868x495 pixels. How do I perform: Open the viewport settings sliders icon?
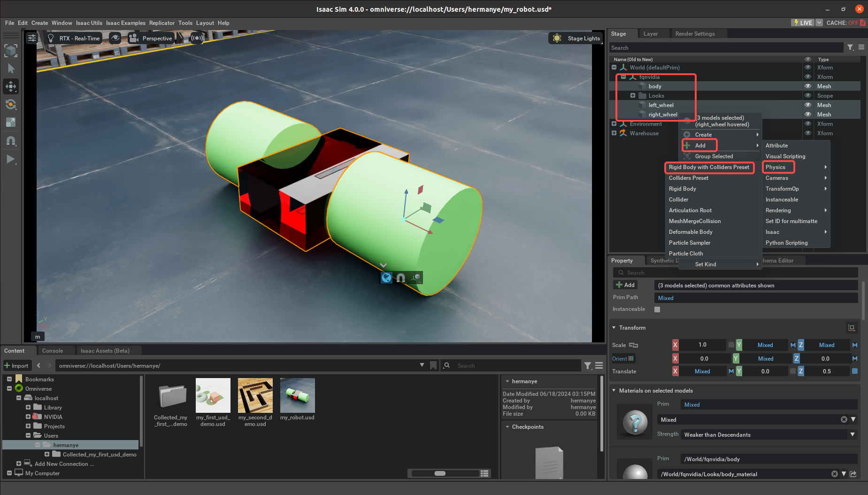coord(32,38)
